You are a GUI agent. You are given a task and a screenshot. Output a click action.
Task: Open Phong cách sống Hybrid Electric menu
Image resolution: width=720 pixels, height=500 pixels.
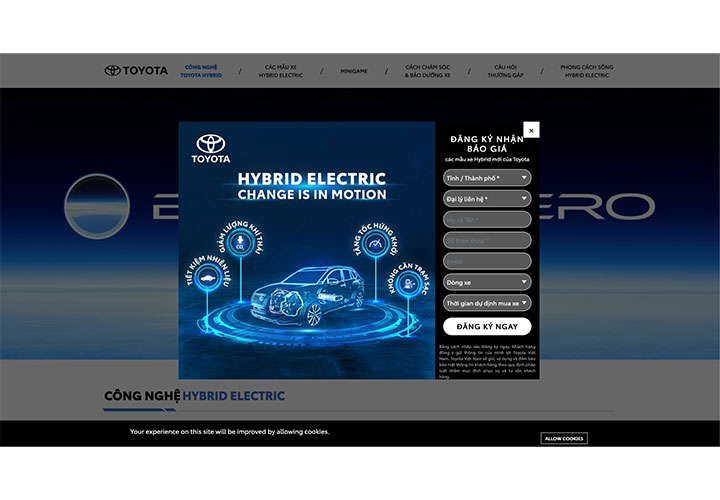[x=587, y=71]
